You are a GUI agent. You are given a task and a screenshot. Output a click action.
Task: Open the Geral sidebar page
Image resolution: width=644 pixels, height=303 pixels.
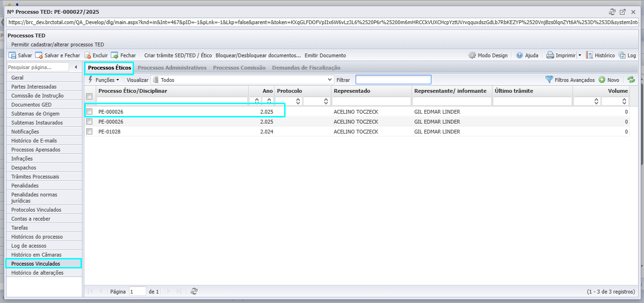(x=44, y=78)
